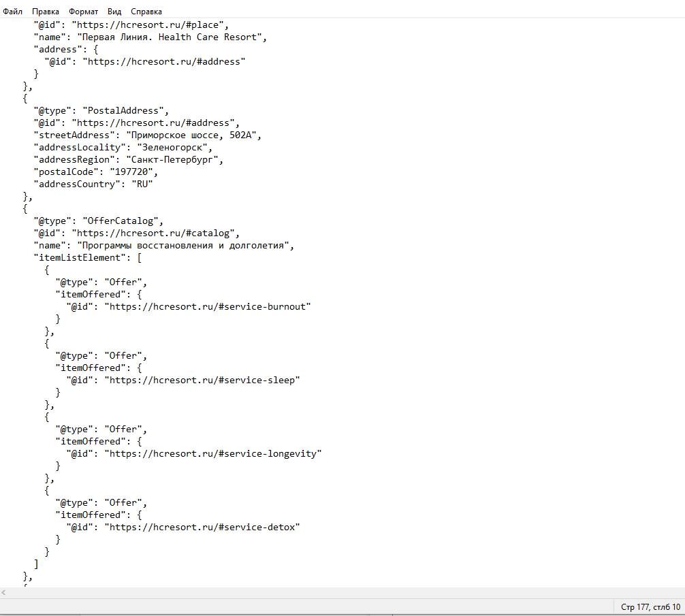
Task: Click the service-detox URL
Action: pos(202,527)
